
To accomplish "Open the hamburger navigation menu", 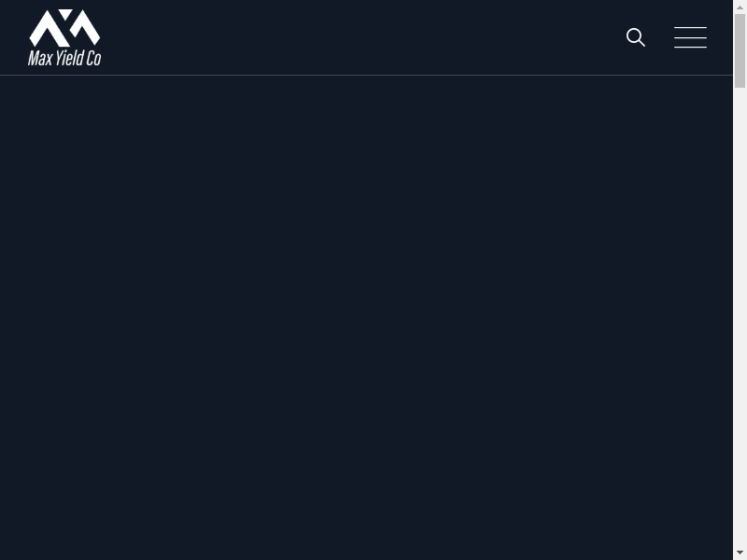I will pyautogui.click(x=690, y=37).
